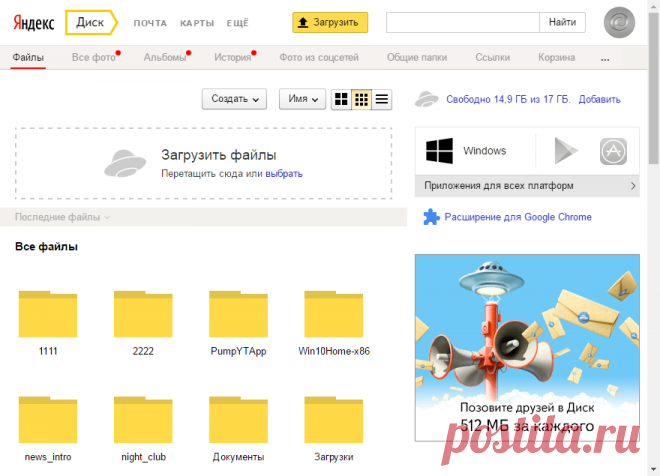
Task: Click the vertical scrollbar thumb
Action: [x=654, y=88]
